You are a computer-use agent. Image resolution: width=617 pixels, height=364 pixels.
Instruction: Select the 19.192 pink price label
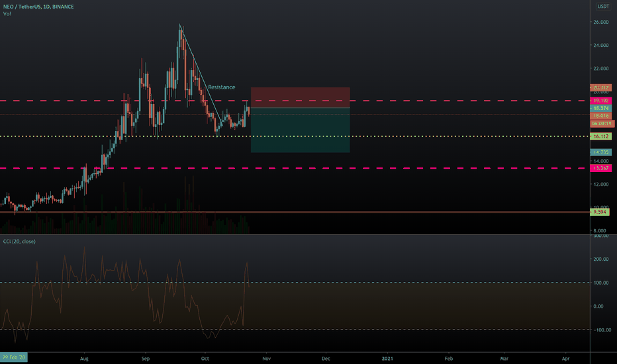click(x=601, y=101)
